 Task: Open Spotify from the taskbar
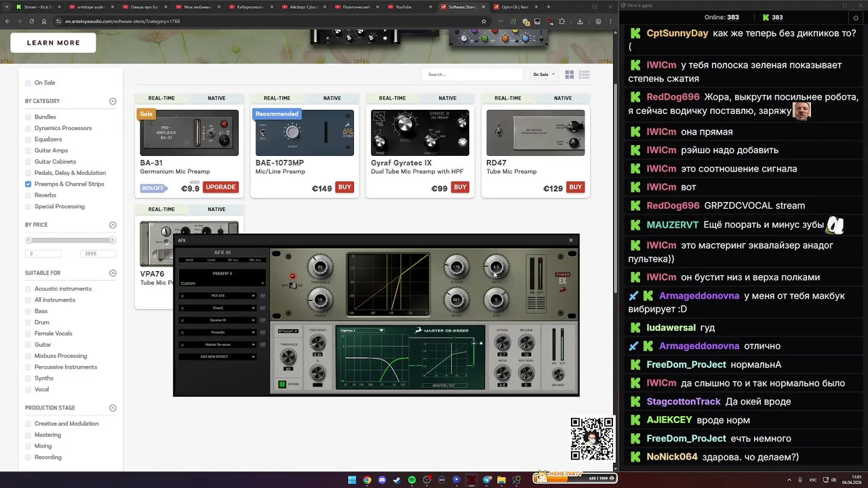tap(412, 480)
